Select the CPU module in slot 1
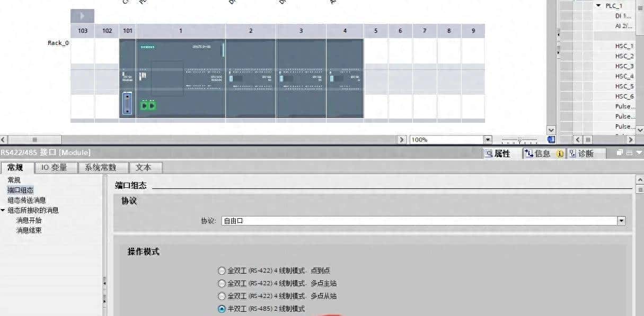Viewport: 644px width, 316px height. coord(181,78)
